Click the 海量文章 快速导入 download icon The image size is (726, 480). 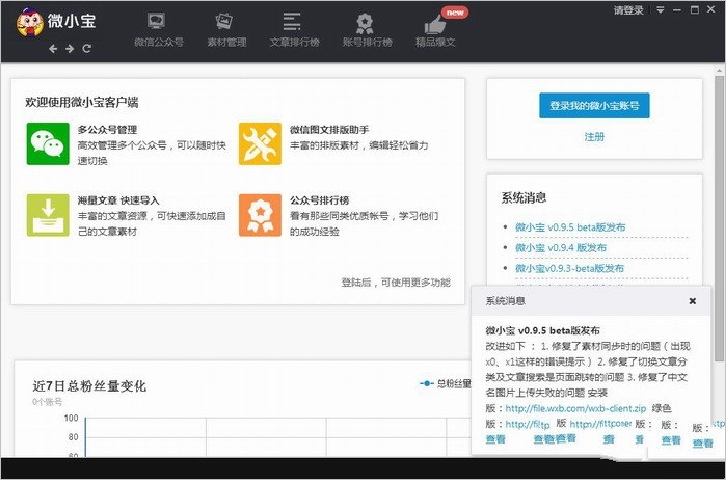[x=48, y=215]
